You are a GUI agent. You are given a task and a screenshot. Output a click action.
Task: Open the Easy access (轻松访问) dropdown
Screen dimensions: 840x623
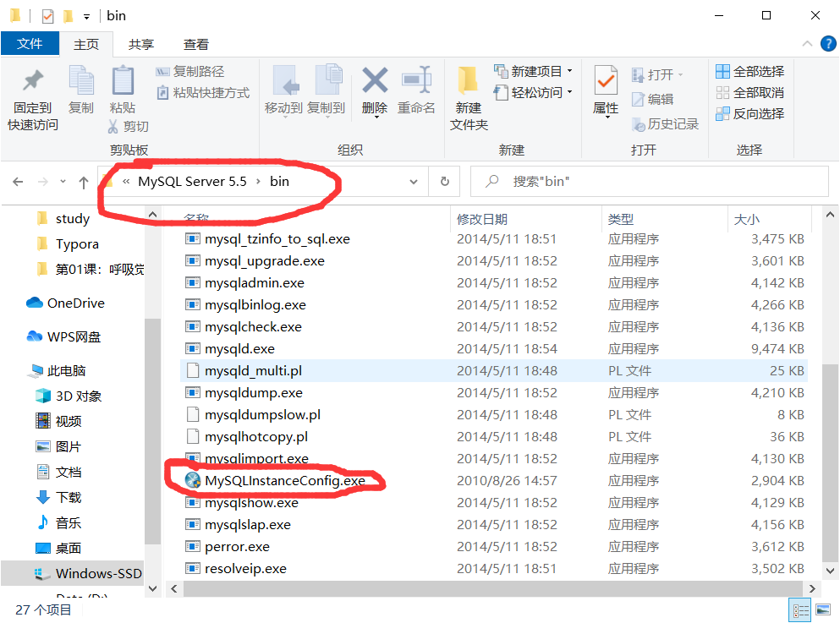(x=533, y=93)
